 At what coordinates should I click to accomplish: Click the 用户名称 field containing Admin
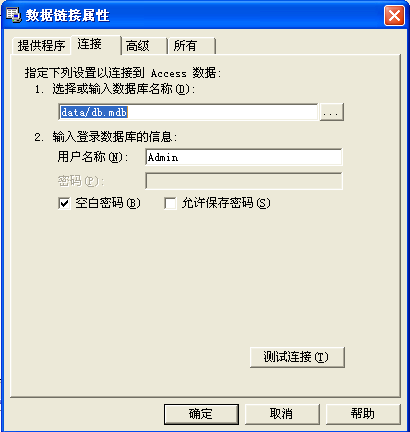click(x=244, y=157)
